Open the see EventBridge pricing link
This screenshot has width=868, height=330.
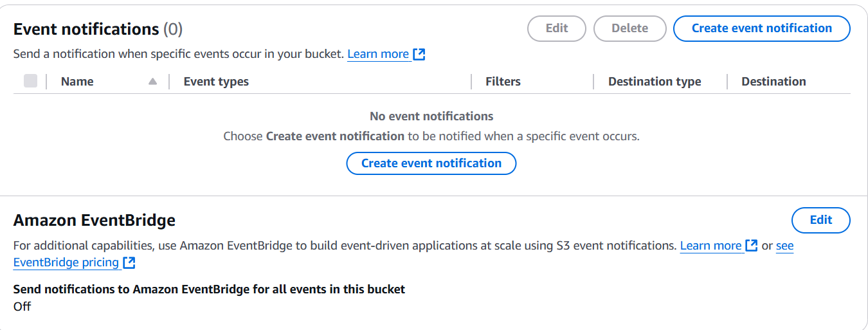pyautogui.click(x=66, y=262)
